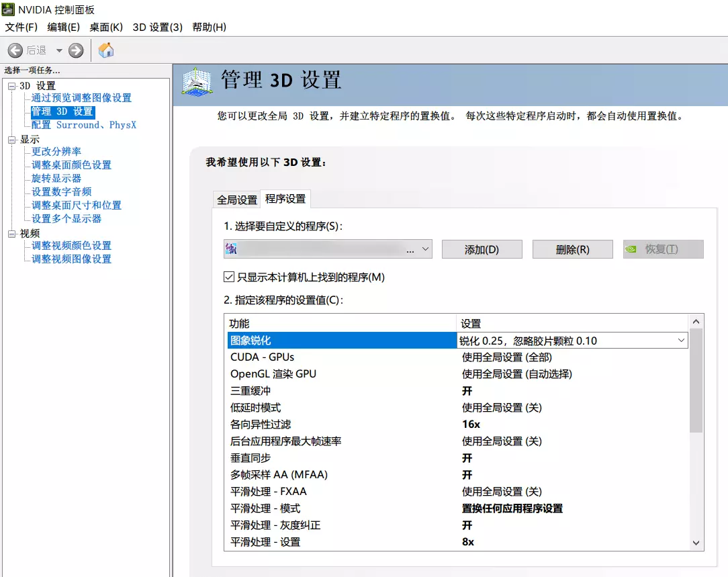Image resolution: width=728 pixels, height=577 pixels.
Task: Click the 删除(R) button
Action: (572, 249)
